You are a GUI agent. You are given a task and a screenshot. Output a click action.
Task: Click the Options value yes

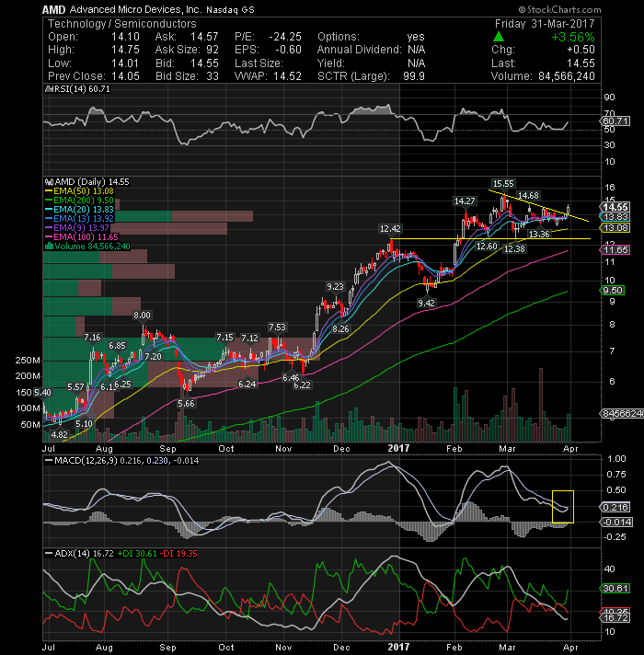[x=416, y=37]
